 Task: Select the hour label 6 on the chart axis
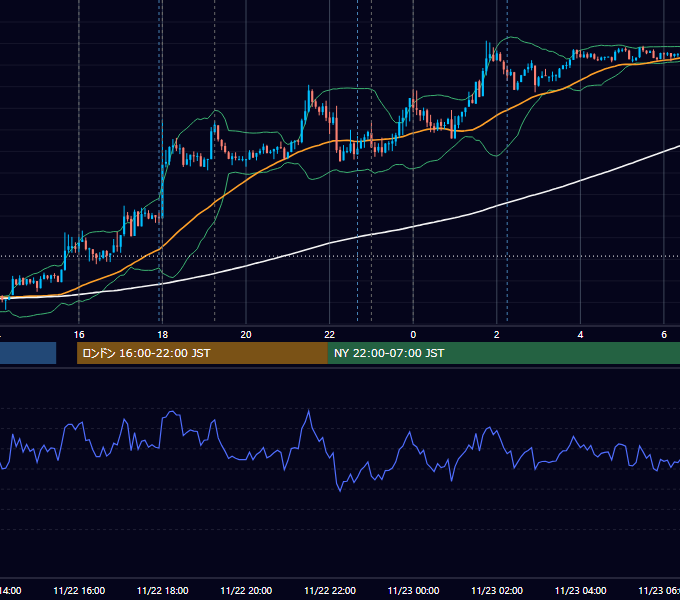(x=664, y=335)
